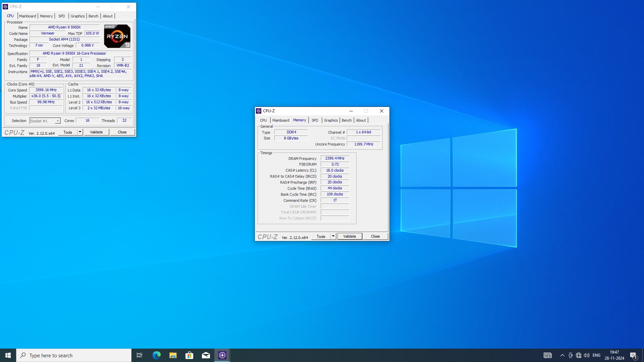This screenshot has width=644, height=362.
Task: Click the Code Name value Vermeer
Action: (48, 33)
